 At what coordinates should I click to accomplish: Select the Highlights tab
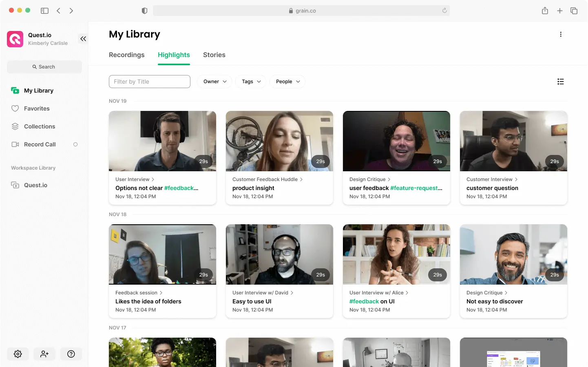point(174,55)
